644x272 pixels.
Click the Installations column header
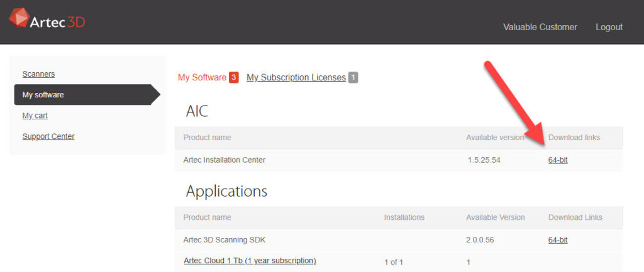click(404, 217)
